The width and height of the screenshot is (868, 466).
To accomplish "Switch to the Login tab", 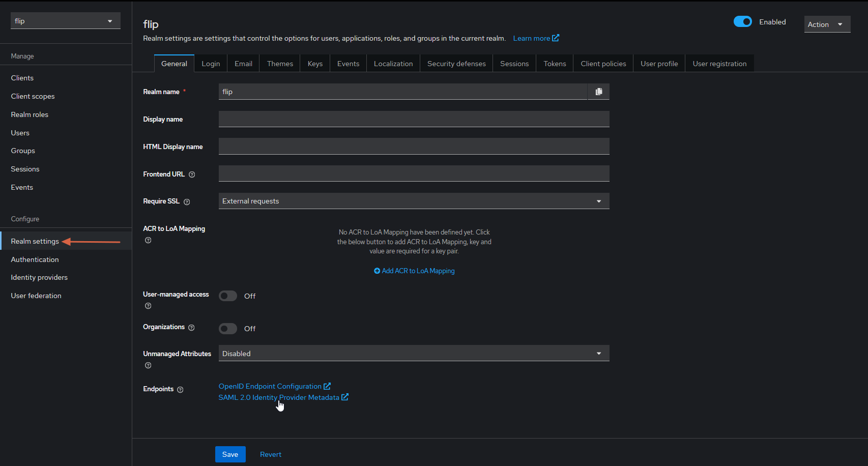I will (x=211, y=64).
